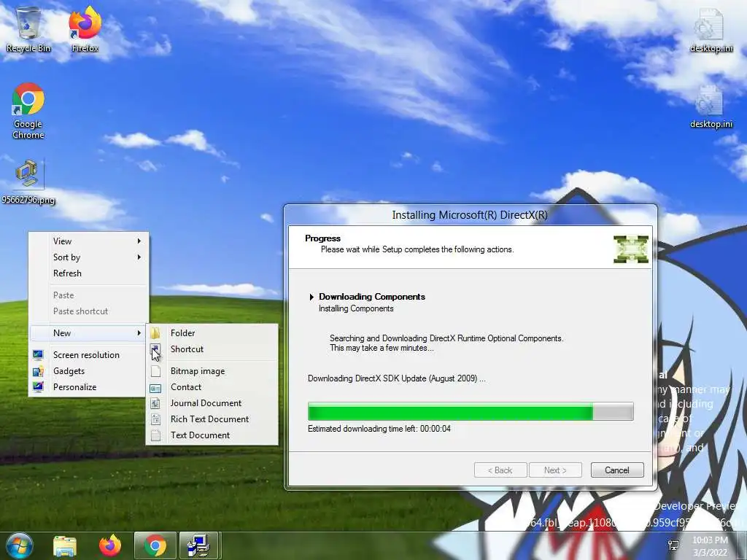Open the network icon in system tray

[x=673, y=545]
